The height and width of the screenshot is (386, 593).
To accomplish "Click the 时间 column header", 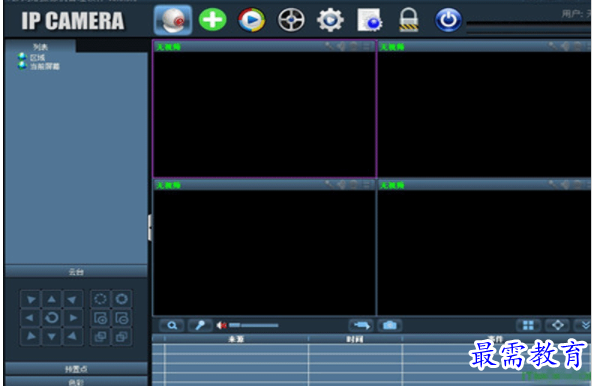I will tap(355, 339).
